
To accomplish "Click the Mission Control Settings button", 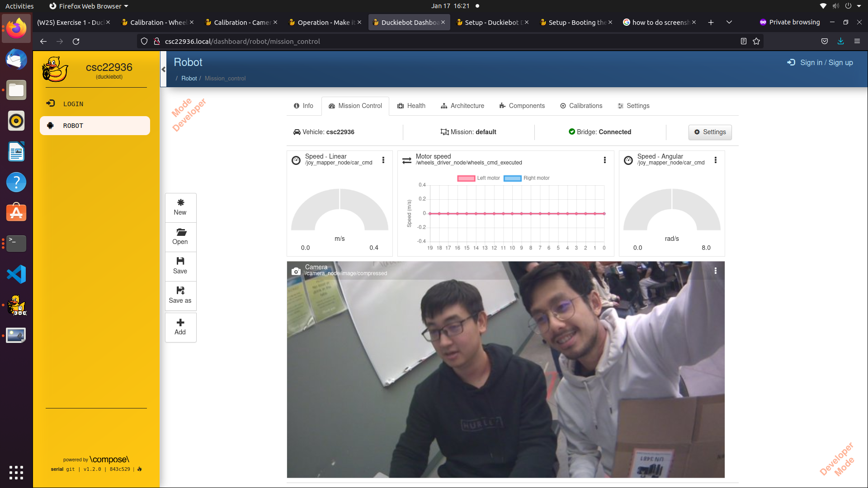I will point(710,132).
